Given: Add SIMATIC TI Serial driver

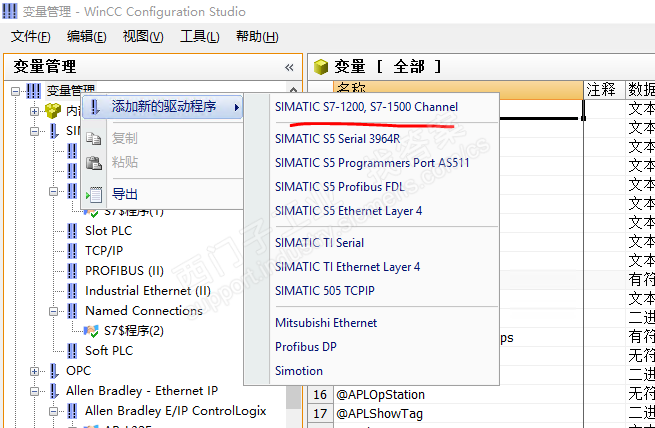Looking at the screenshot, I should pos(320,243).
